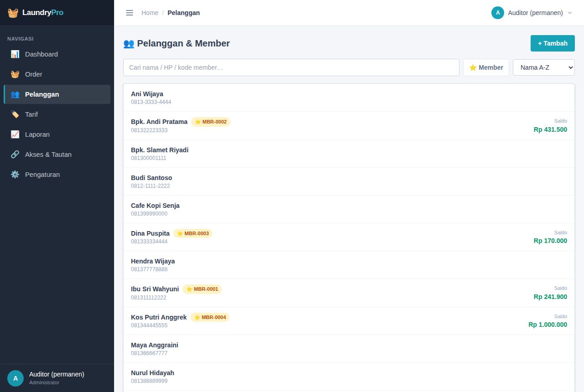Screen dimensions: 584x392
Task: Open the Laporan menu item
Action: click(57, 134)
